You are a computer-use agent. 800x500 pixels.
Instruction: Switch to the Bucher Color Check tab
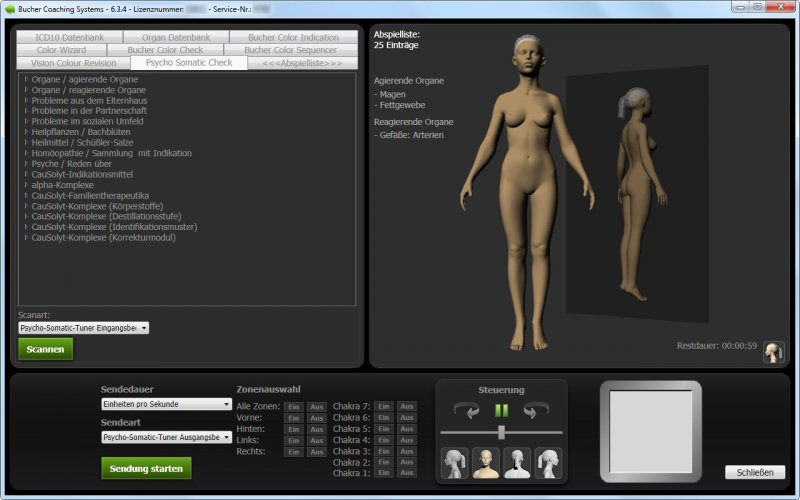pos(165,50)
